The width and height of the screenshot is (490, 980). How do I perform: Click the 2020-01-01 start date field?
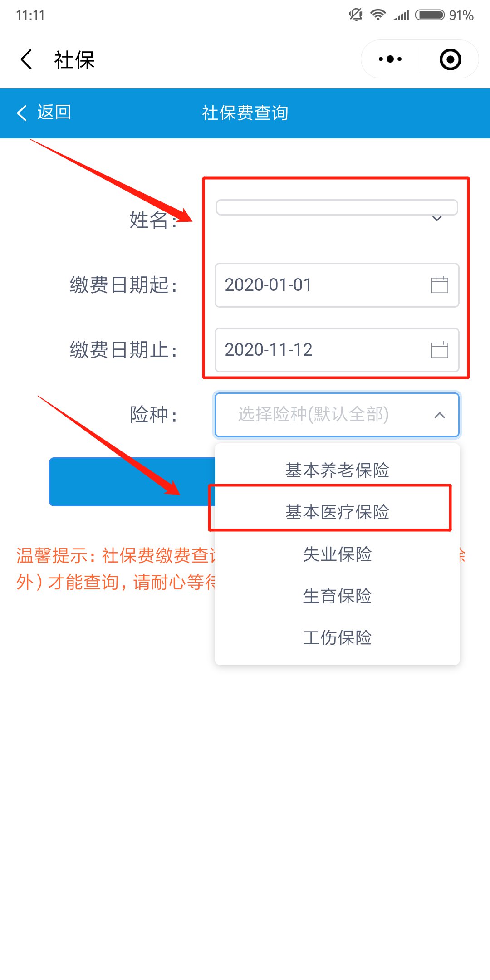(x=337, y=285)
